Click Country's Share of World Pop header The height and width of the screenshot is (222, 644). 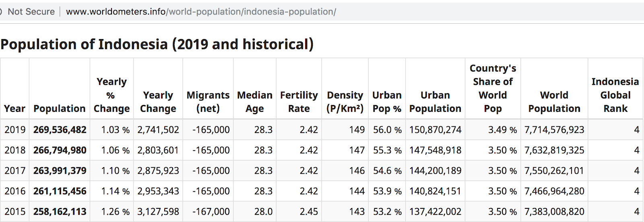[493, 88]
